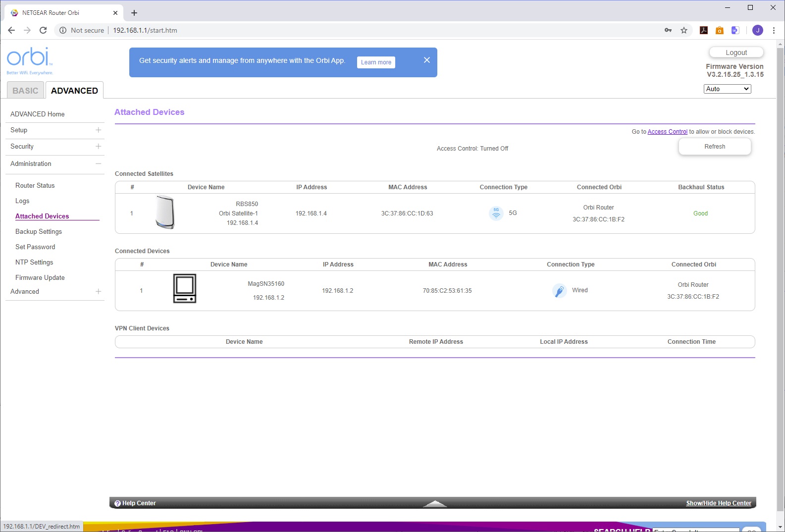Reload the page using the browser refresh icon
Viewport: 785px width, 532px height.
click(43, 30)
